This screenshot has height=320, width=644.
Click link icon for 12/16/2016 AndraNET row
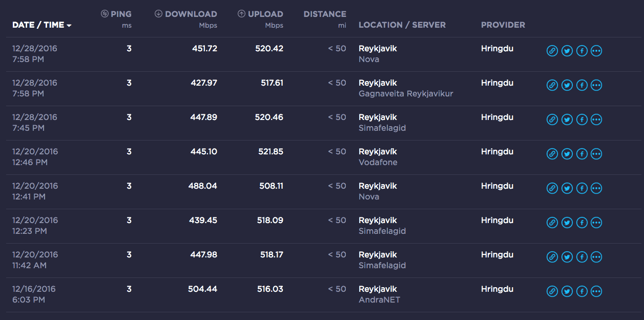click(552, 291)
